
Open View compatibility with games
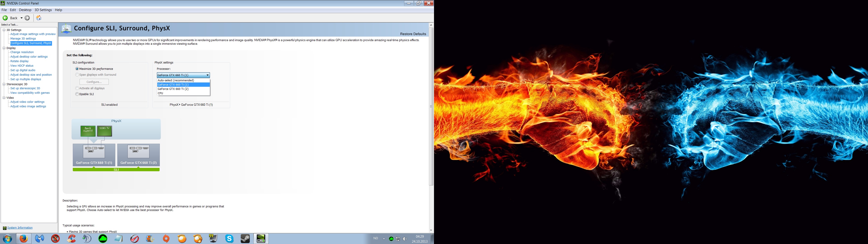pos(30,93)
